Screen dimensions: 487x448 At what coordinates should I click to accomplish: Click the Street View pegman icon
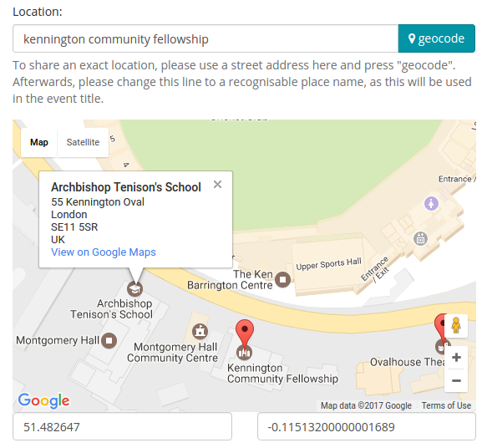pos(456,326)
